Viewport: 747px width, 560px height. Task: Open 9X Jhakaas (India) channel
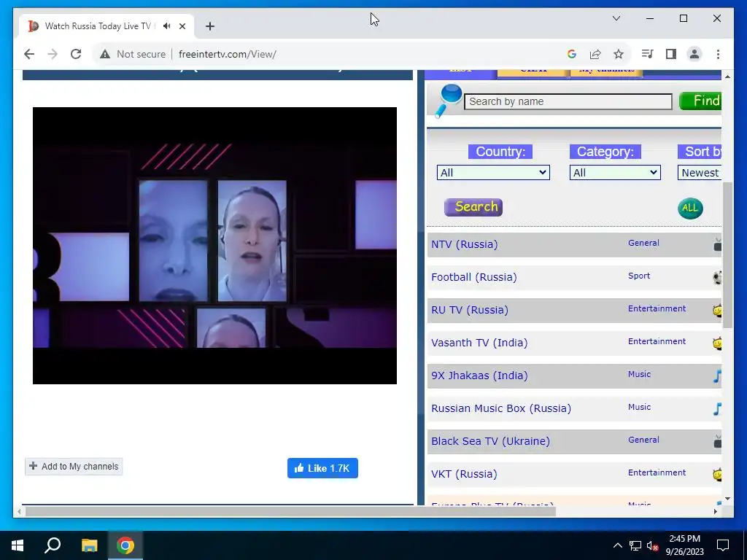[479, 376]
